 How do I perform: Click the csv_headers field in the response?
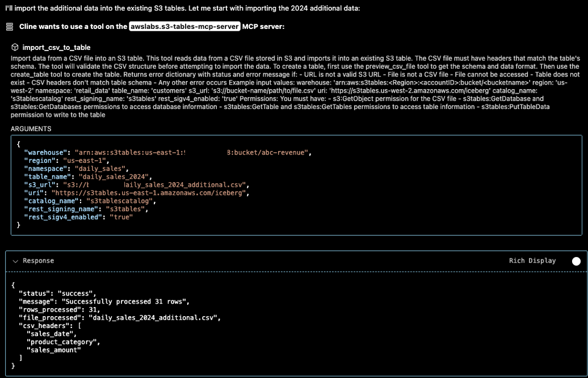point(44,325)
